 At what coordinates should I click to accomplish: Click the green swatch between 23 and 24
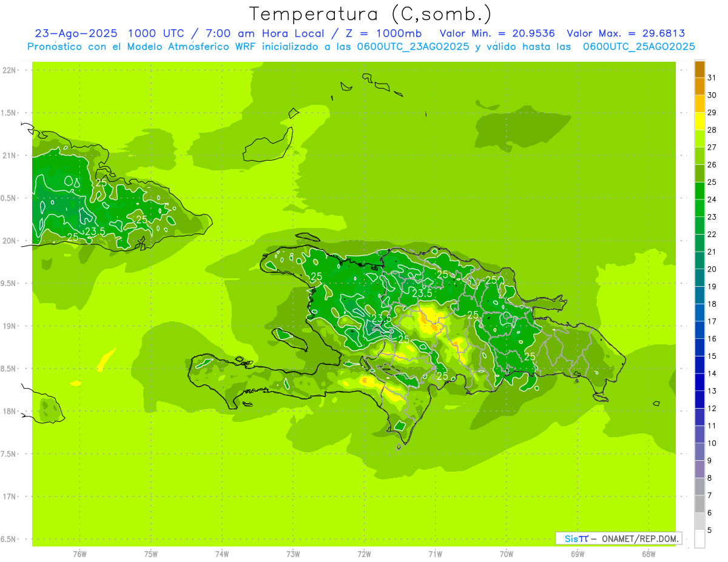pos(699,209)
